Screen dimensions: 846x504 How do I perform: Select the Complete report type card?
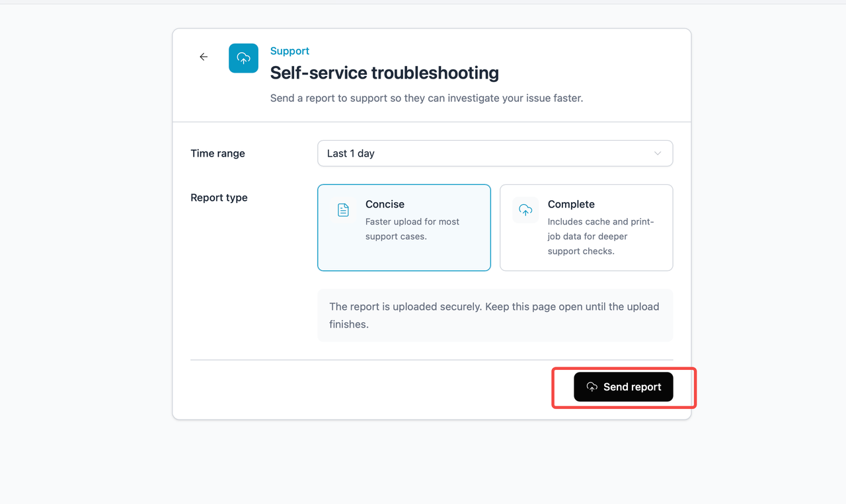[586, 227]
